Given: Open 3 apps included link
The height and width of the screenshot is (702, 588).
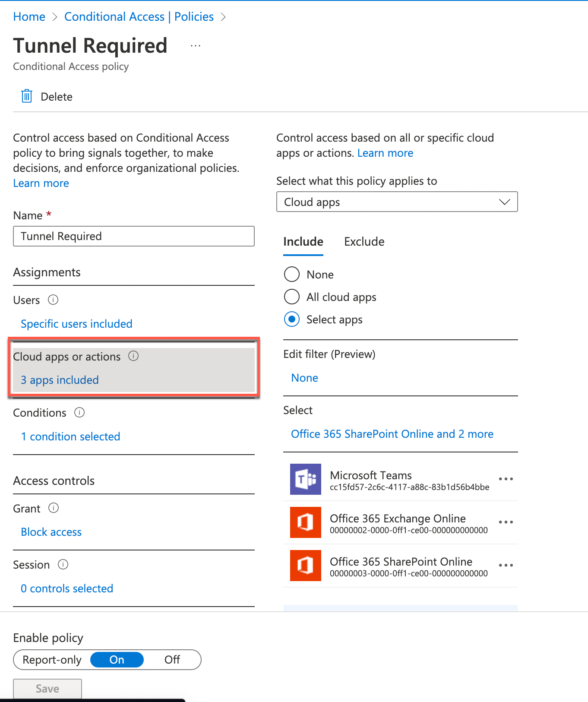Looking at the screenshot, I should click(60, 380).
